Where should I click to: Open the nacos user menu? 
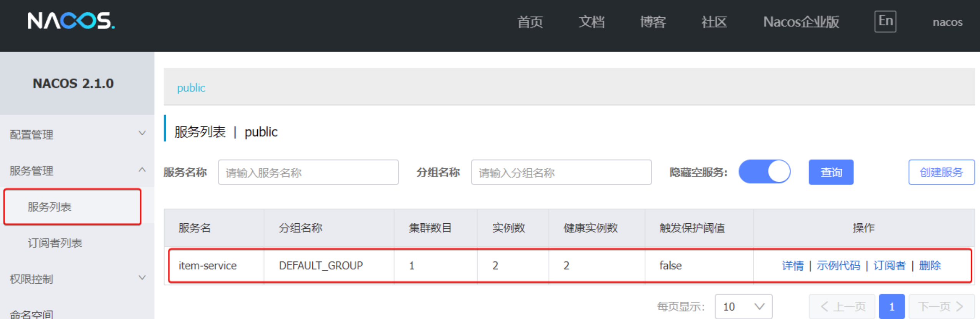click(x=947, y=22)
